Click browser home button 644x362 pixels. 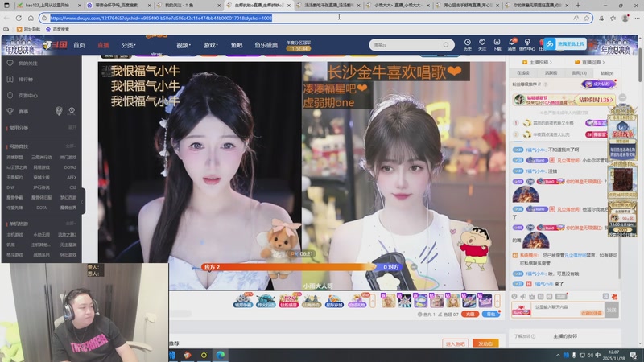coord(31,18)
